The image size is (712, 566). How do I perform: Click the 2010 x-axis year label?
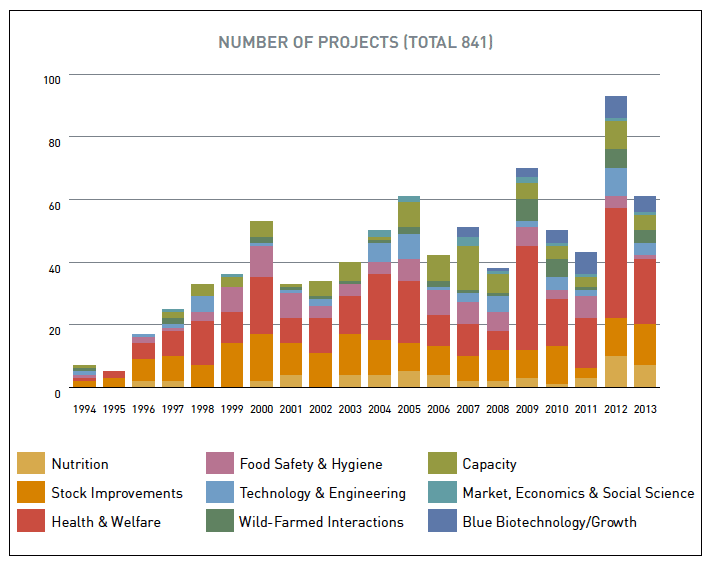click(x=557, y=409)
